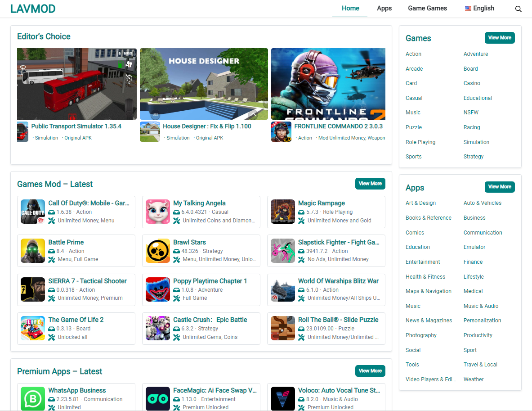Click FRONTLINE COMMANDO 2 small icon
532x411 pixels.
[x=281, y=132]
